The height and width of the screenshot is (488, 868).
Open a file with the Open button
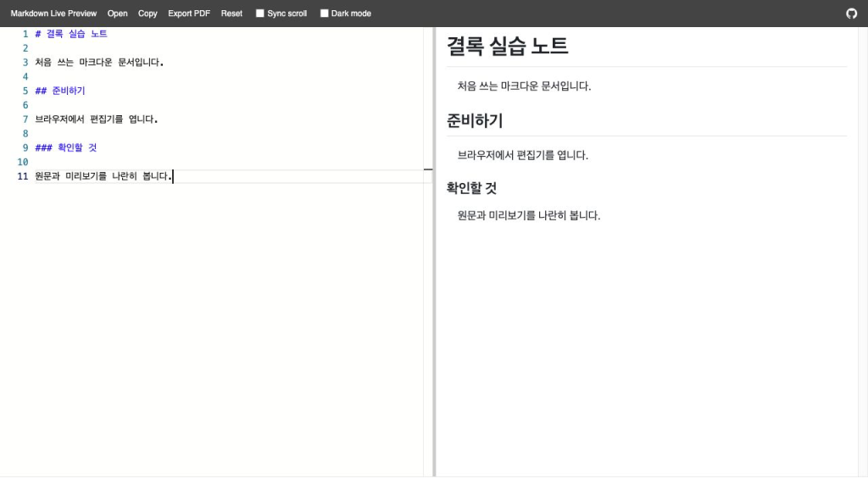(x=117, y=14)
